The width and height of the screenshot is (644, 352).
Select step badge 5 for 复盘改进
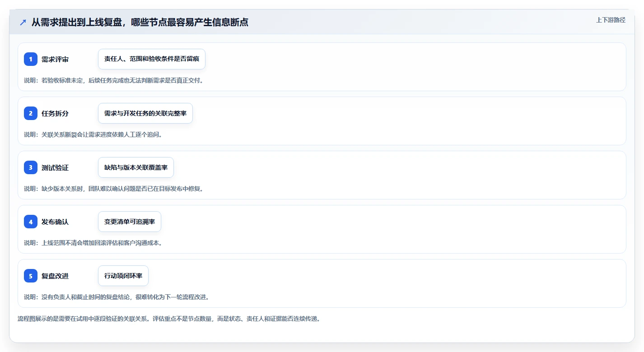click(x=31, y=276)
